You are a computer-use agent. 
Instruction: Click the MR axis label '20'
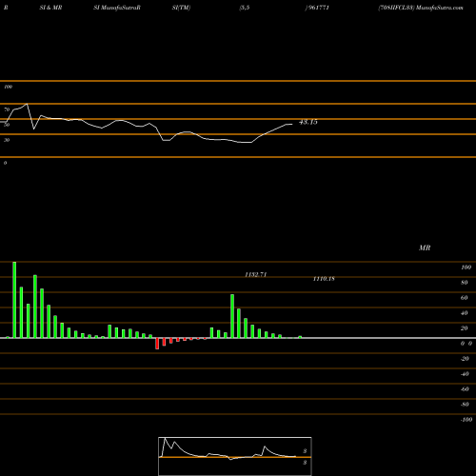coord(465,328)
